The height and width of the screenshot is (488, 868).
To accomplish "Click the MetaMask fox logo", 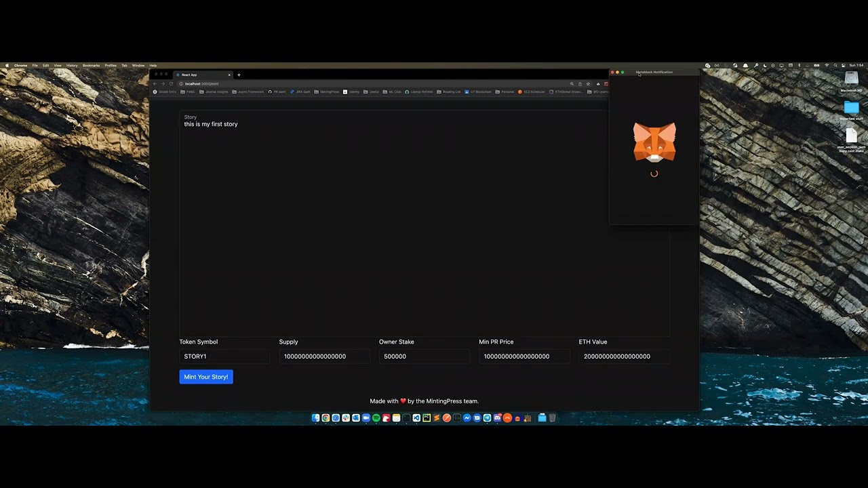I will pyautogui.click(x=654, y=142).
